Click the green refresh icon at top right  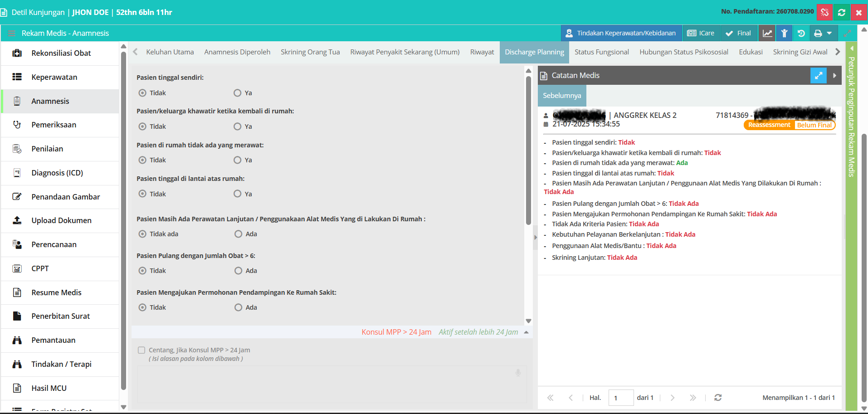click(841, 12)
